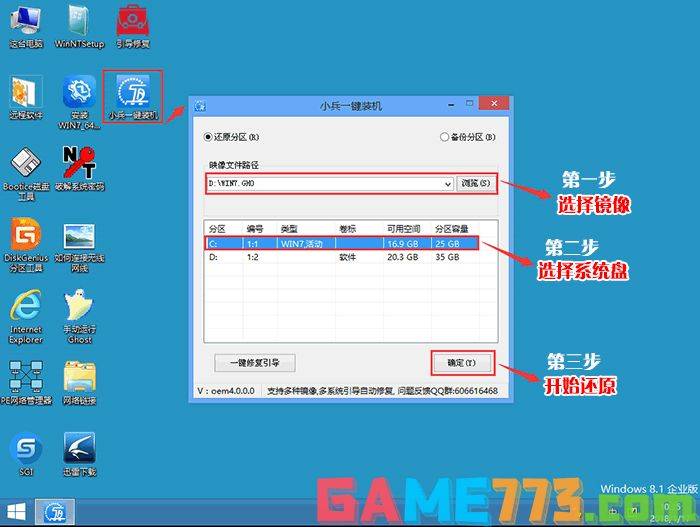Launch WinNTSetup from the desktop
Viewport: 700px width, 527px height.
pyautogui.click(x=79, y=27)
